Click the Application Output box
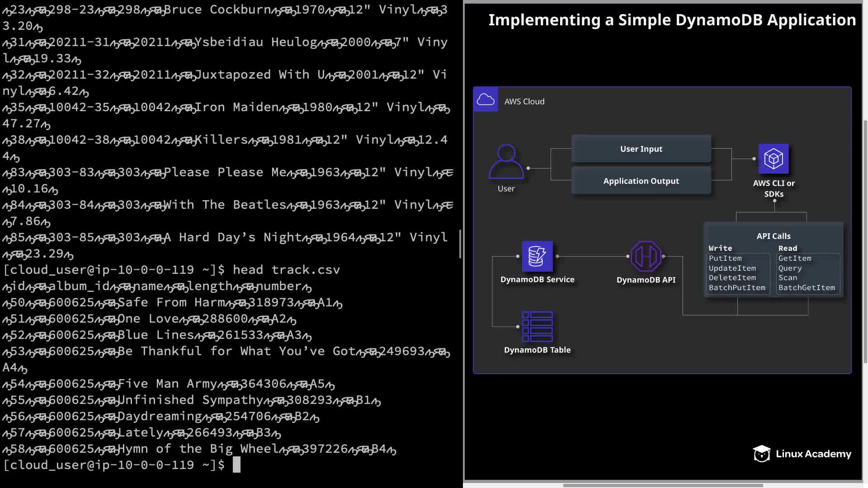Image resolution: width=868 pixels, height=488 pixels. [x=641, y=181]
